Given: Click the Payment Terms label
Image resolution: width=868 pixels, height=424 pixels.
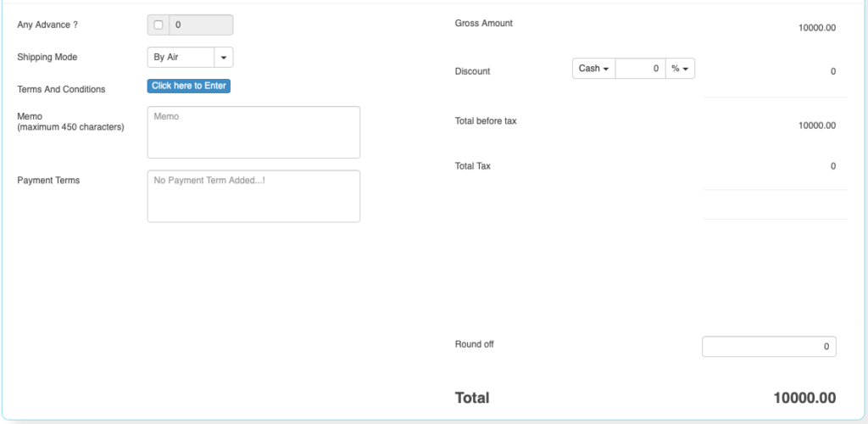Looking at the screenshot, I should click(48, 181).
